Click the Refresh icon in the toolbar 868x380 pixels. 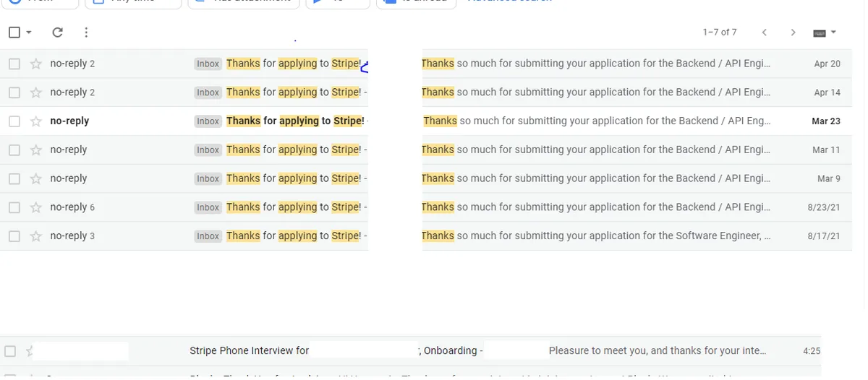click(x=58, y=33)
